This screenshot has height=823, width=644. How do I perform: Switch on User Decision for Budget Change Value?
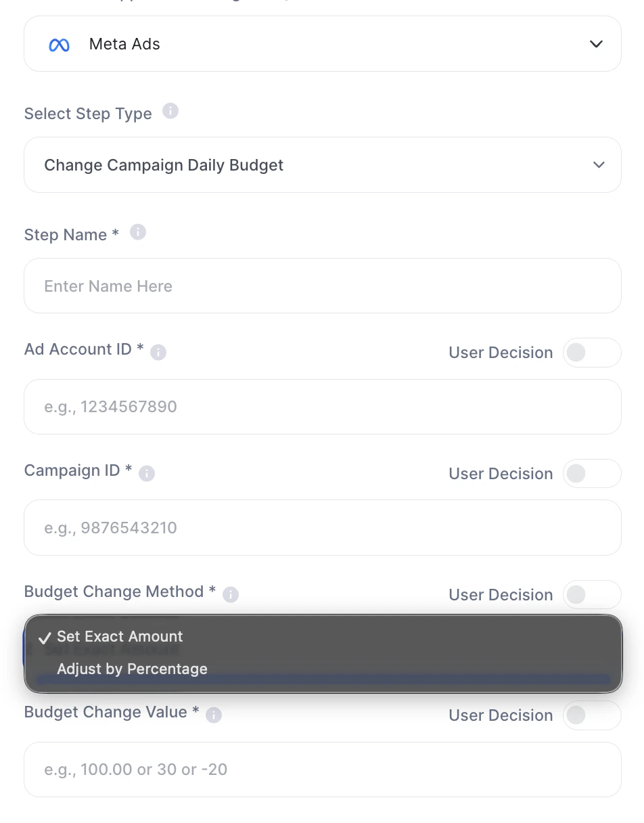(x=591, y=715)
